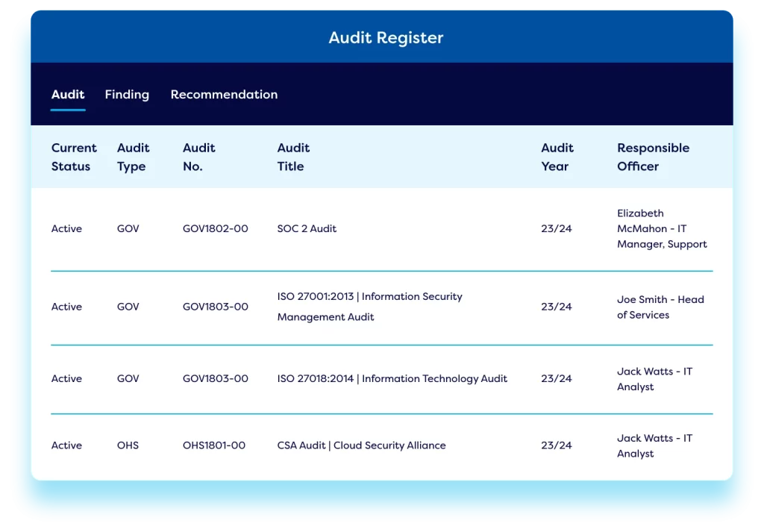
Task: Select Elizabeth McMahon as responsible officer
Action: [661, 228]
